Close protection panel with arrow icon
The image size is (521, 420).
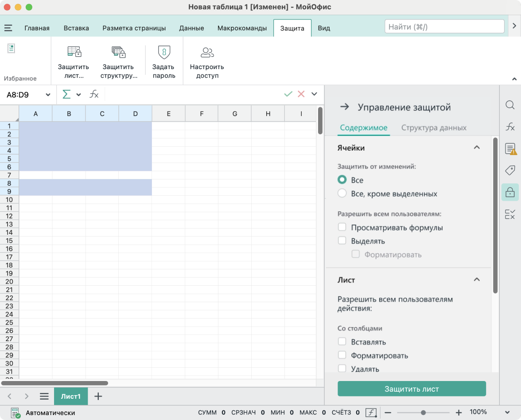(345, 107)
